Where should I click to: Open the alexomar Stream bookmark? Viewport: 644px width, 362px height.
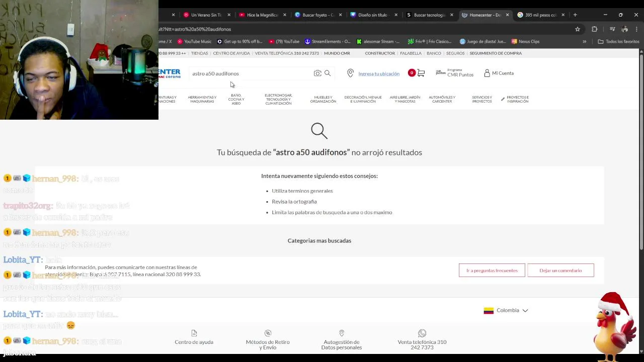click(x=378, y=41)
